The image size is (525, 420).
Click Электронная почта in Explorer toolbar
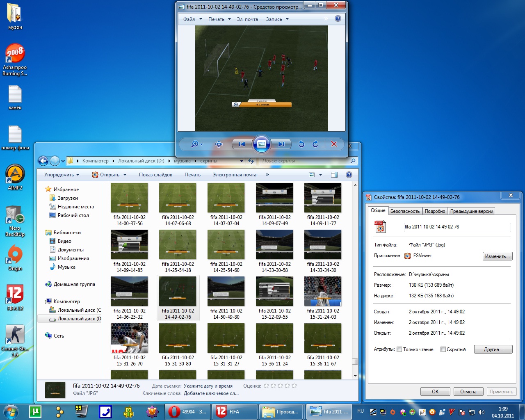(234, 175)
